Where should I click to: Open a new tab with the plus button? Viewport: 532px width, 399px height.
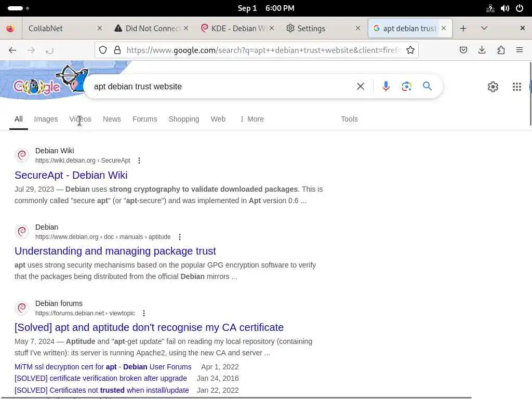pyautogui.click(x=463, y=29)
